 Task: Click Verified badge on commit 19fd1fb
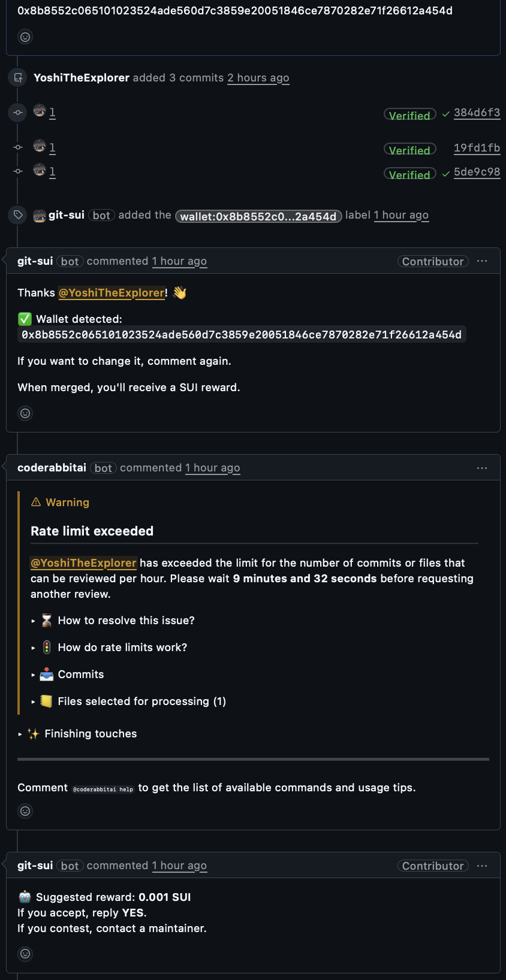(409, 150)
